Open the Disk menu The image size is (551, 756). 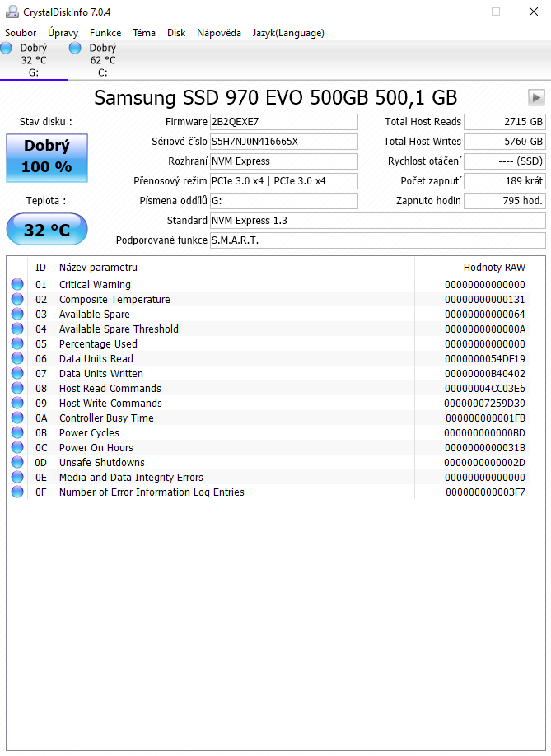point(176,33)
